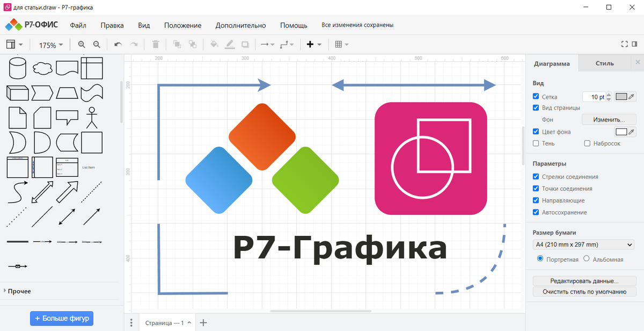The image size is (644, 331).
Task: Select the dashed line shape
Action: tap(91, 192)
